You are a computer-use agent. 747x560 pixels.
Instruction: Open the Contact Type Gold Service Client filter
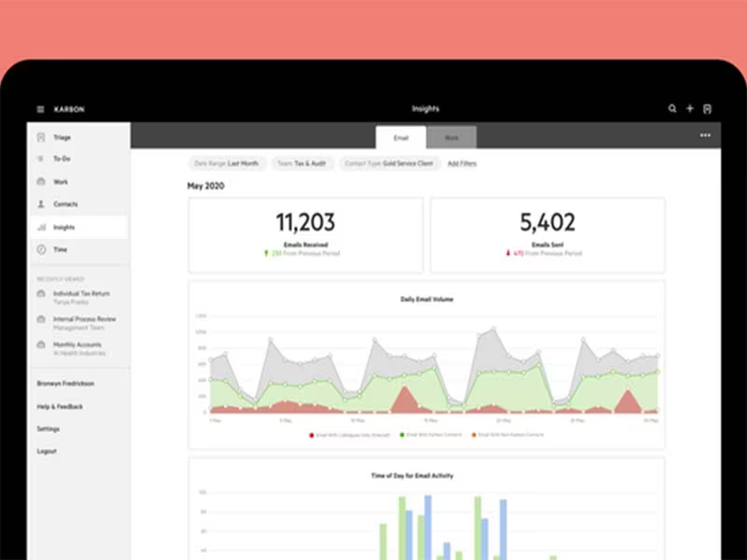click(x=388, y=163)
